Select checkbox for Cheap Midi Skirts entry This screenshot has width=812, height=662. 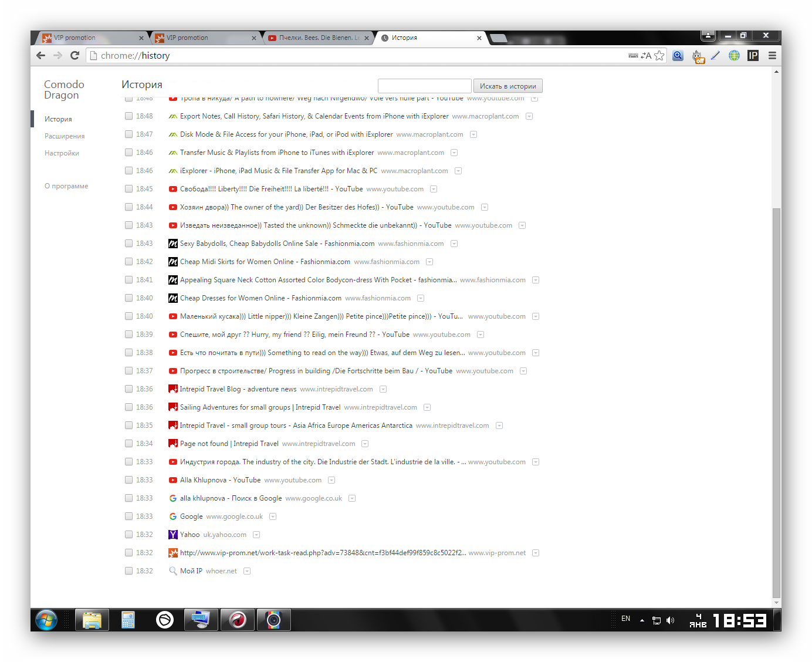pos(128,262)
